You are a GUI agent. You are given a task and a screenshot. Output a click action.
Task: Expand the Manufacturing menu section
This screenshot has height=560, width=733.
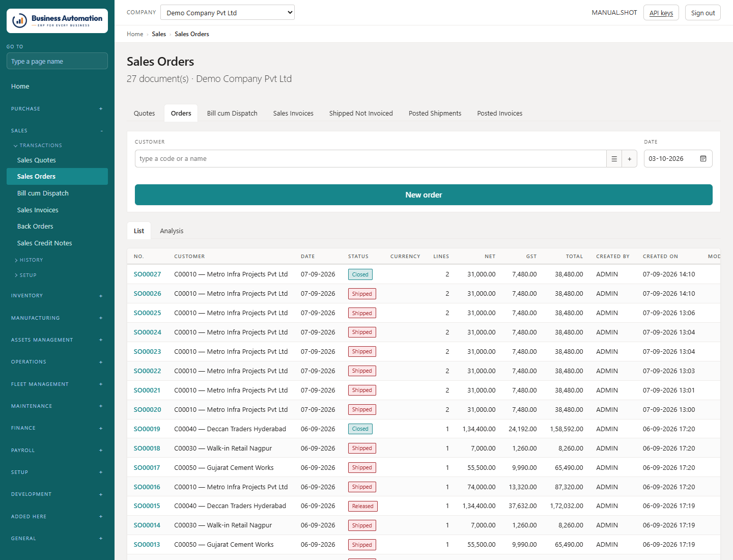click(57, 318)
